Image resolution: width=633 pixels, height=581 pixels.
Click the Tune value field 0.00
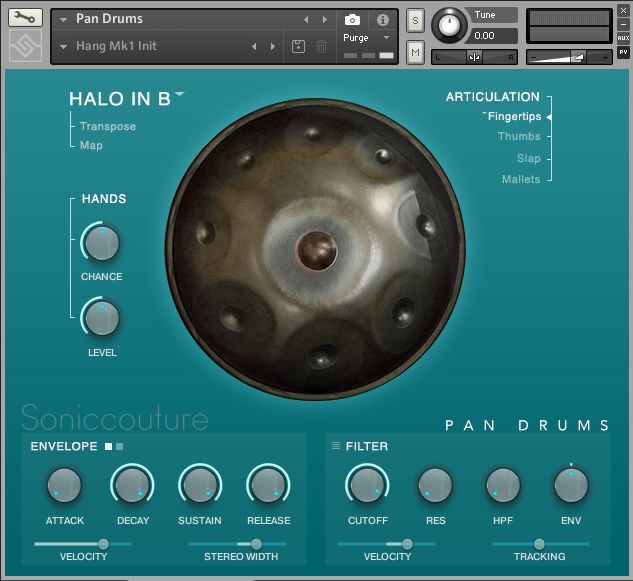click(x=492, y=36)
